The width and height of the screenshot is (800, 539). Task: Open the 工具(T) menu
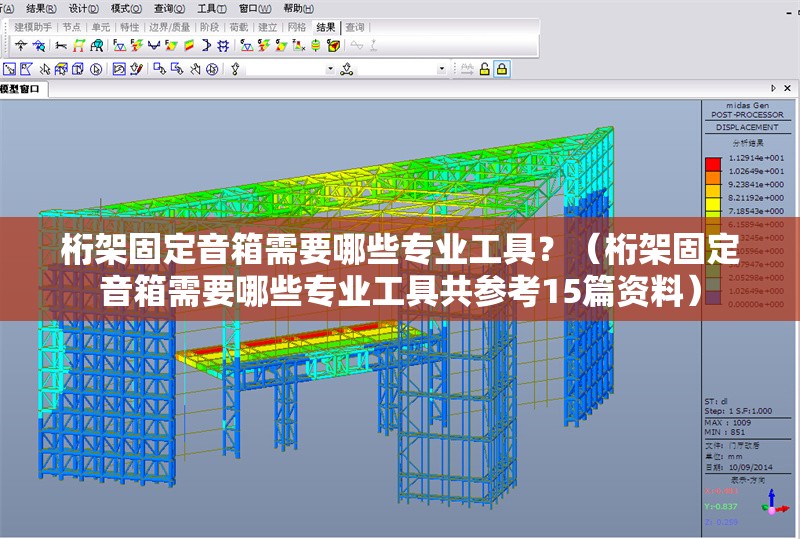[x=212, y=9]
